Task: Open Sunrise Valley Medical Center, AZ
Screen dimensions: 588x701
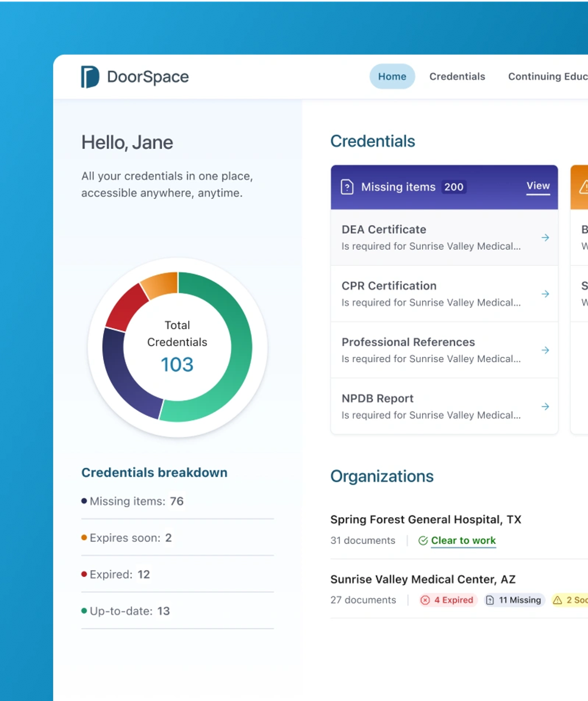Action: tap(423, 580)
